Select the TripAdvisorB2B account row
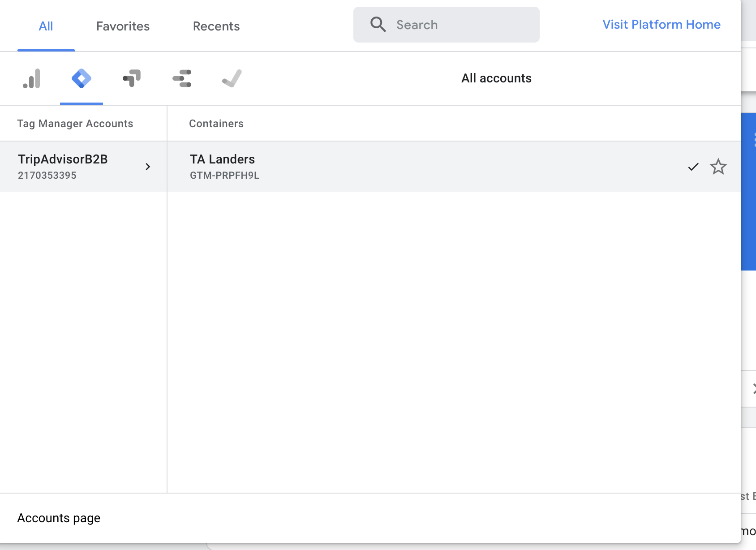Screen dimensions: 756x550 83,167
